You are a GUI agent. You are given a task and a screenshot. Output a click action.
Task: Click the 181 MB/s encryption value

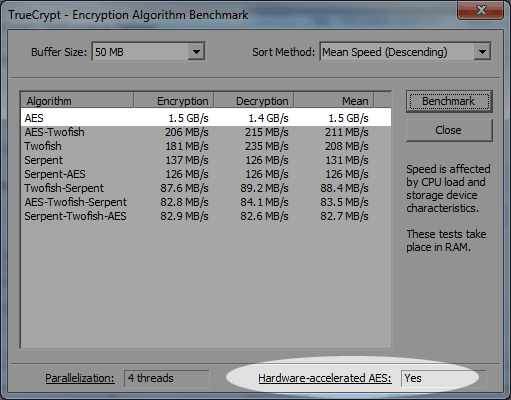pos(187,146)
